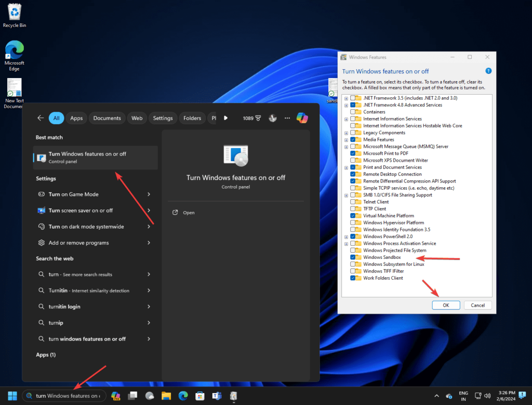532x405 pixels.
Task: Click the help icon in Windows Features
Action: 488,71
